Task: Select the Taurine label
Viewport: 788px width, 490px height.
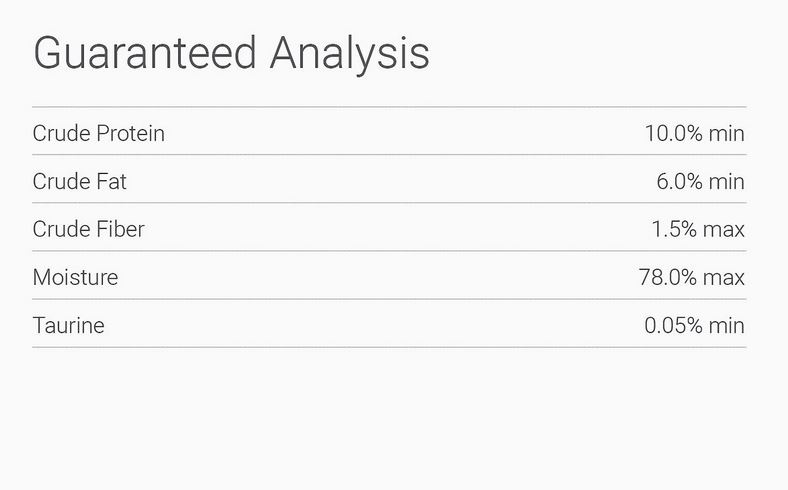Action: [68, 325]
